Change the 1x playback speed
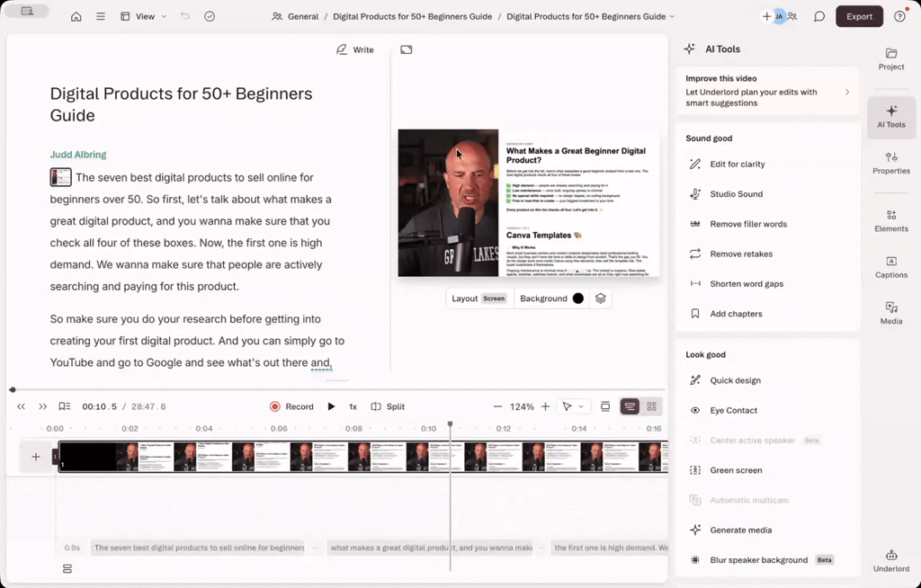The width and height of the screenshot is (921, 588). [353, 406]
